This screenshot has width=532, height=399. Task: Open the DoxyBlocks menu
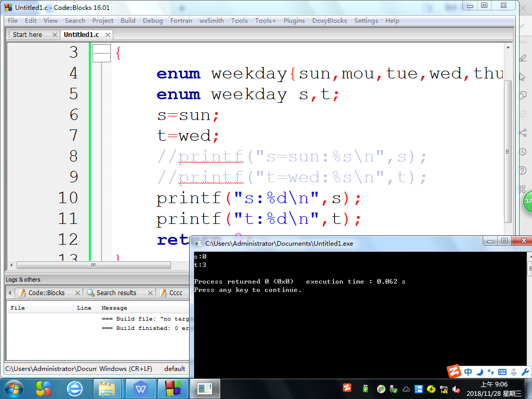coord(329,21)
